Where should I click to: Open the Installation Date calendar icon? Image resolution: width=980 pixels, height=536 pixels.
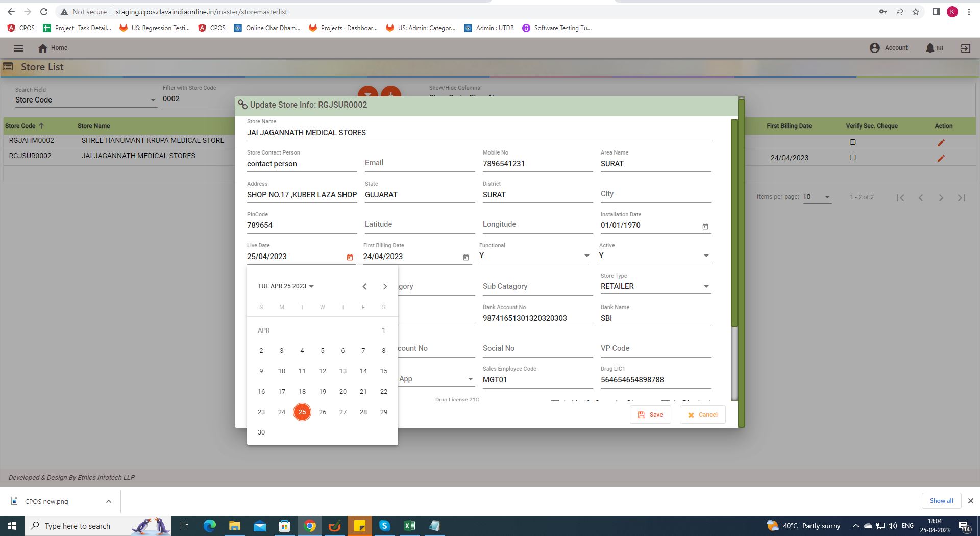point(705,226)
